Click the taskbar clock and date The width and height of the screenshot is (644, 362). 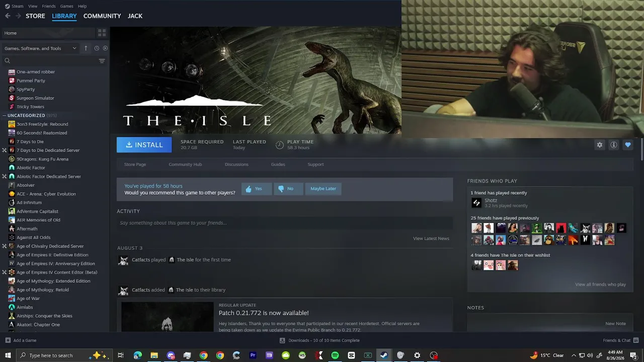tap(615, 355)
